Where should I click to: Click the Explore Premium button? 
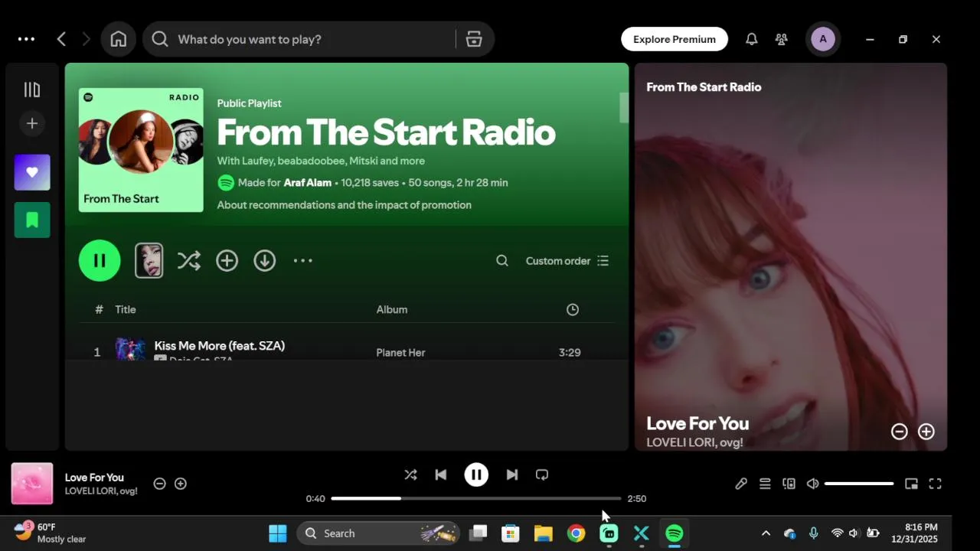[x=675, y=39]
